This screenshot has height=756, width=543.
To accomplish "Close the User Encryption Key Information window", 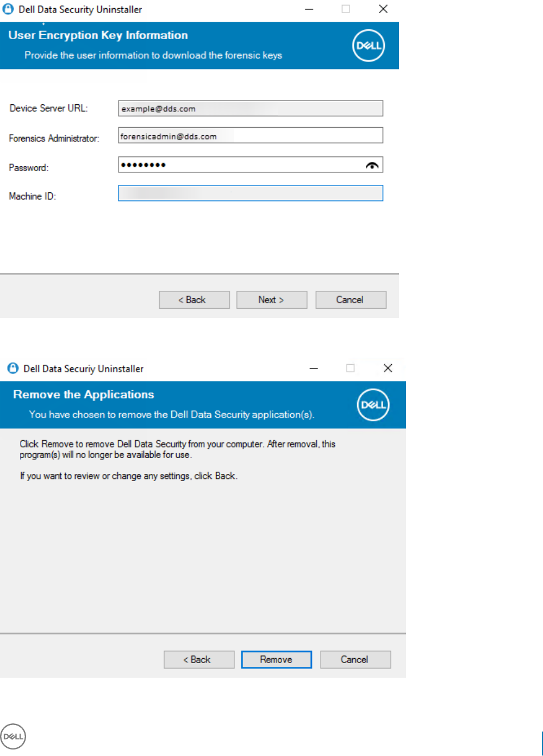I will [383, 9].
